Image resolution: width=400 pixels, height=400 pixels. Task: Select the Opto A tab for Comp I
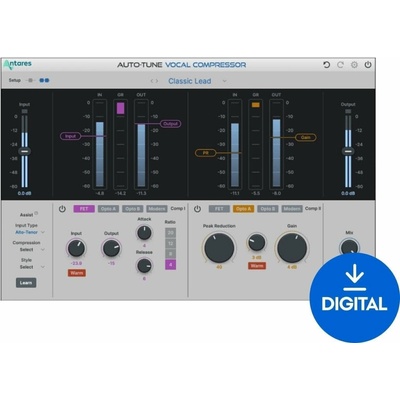point(108,209)
